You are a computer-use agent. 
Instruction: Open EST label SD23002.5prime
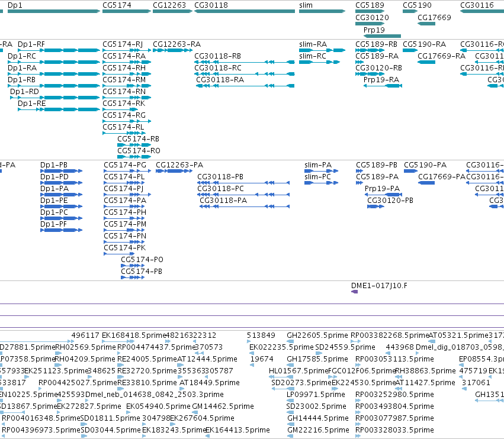point(316,406)
